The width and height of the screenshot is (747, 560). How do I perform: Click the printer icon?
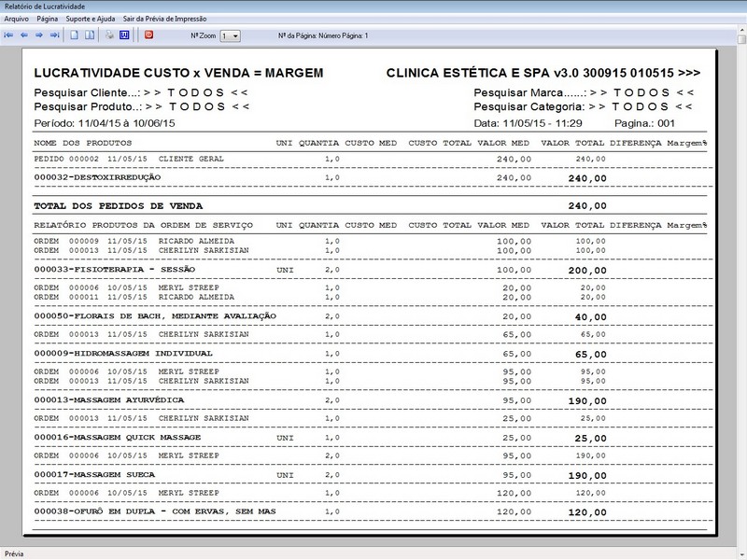109,35
